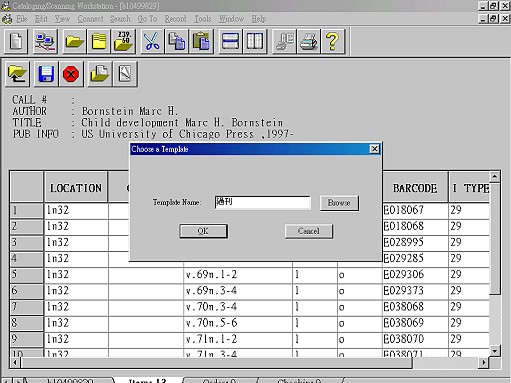This screenshot has width=511, height=383.
Task: Click barcode cell E038070
Action: tap(415, 339)
